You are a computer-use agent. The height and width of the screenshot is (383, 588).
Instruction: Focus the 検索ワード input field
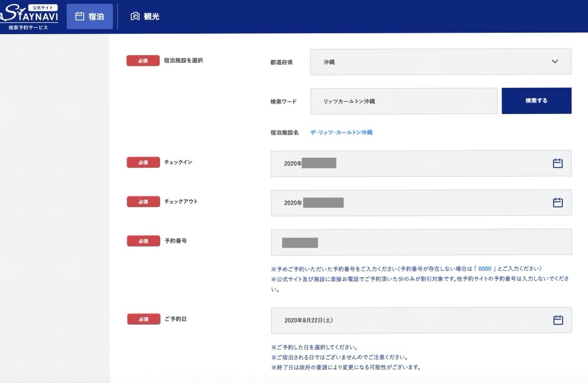[x=403, y=101]
